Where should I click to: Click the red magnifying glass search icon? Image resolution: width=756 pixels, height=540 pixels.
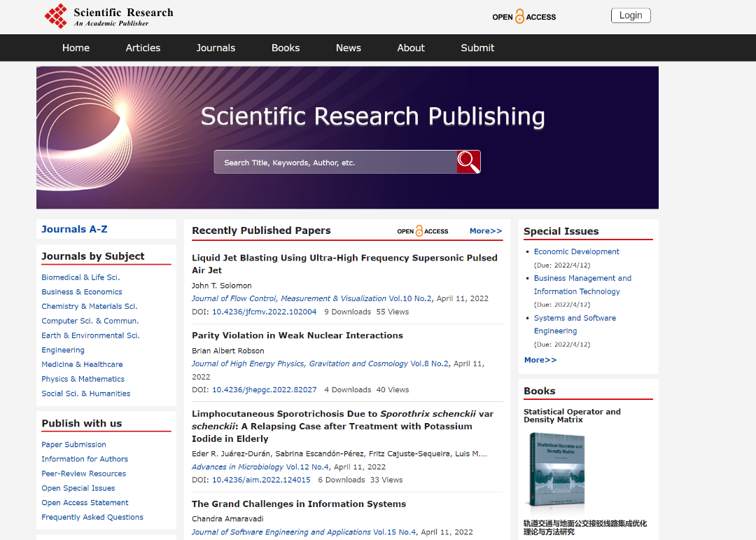[468, 162]
